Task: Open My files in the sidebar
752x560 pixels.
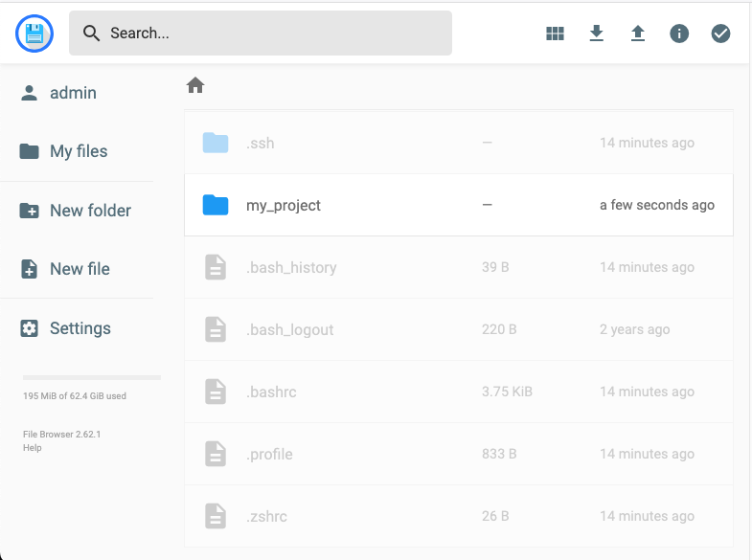Action: tap(77, 151)
